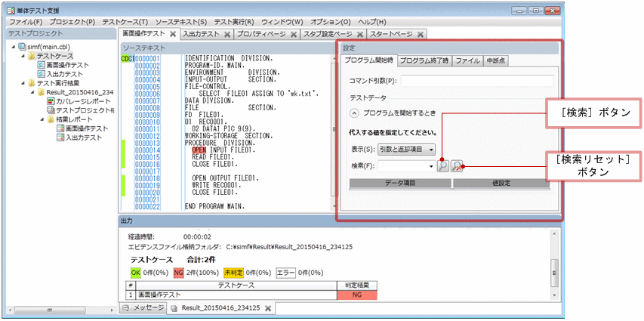The image size is (644, 321).
Task: Select the カバレージレポート tree item
Action: [x=83, y=101]
